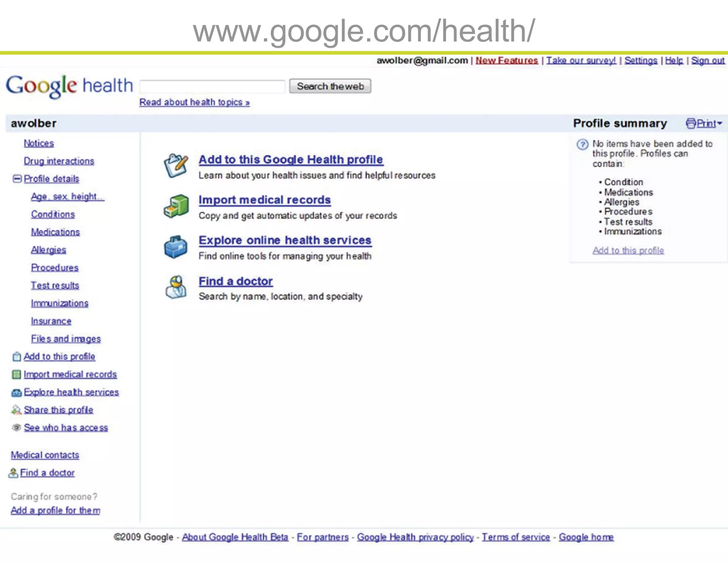
Task: Open the Print dropdown arrow
Action: coord(720,123)
